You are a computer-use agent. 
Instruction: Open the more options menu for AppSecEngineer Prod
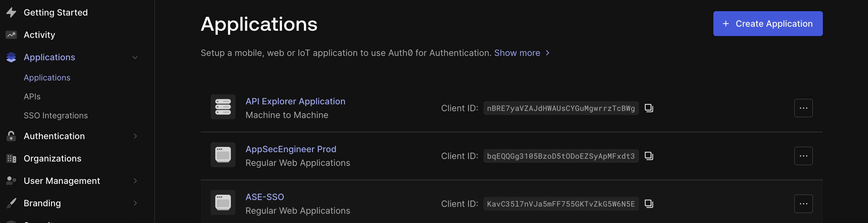803,156
